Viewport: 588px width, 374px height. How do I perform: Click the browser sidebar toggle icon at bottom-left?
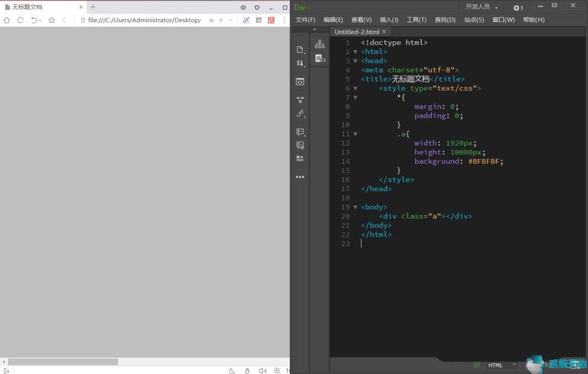coord(6,370)
